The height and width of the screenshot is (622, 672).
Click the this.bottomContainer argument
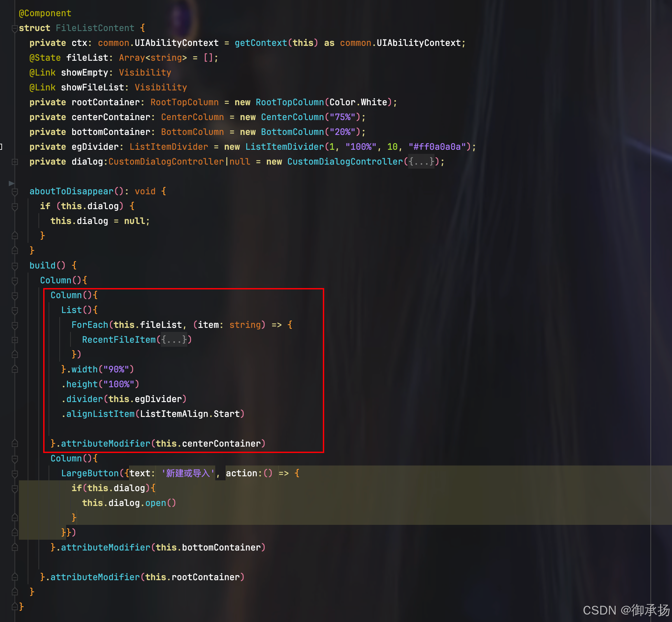(208, 547)
